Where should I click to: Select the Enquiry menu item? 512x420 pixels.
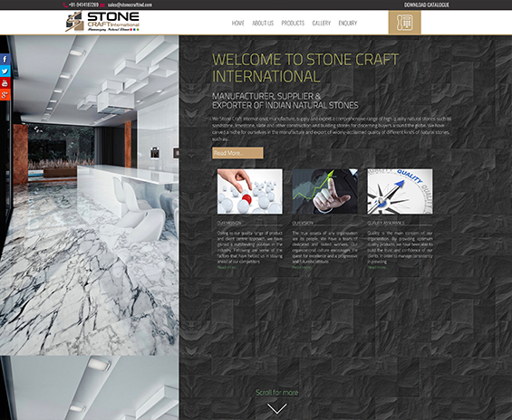(x=347, y=24)
